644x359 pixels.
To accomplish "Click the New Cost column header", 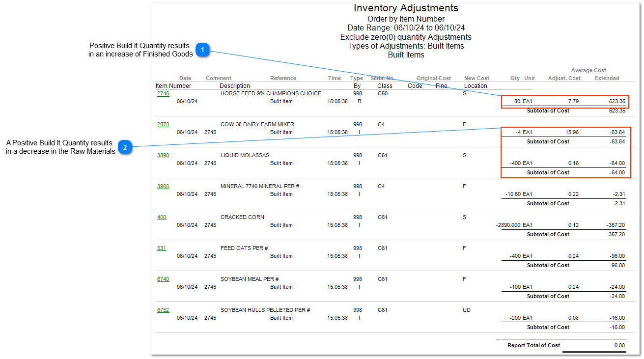I will point(477,78).
